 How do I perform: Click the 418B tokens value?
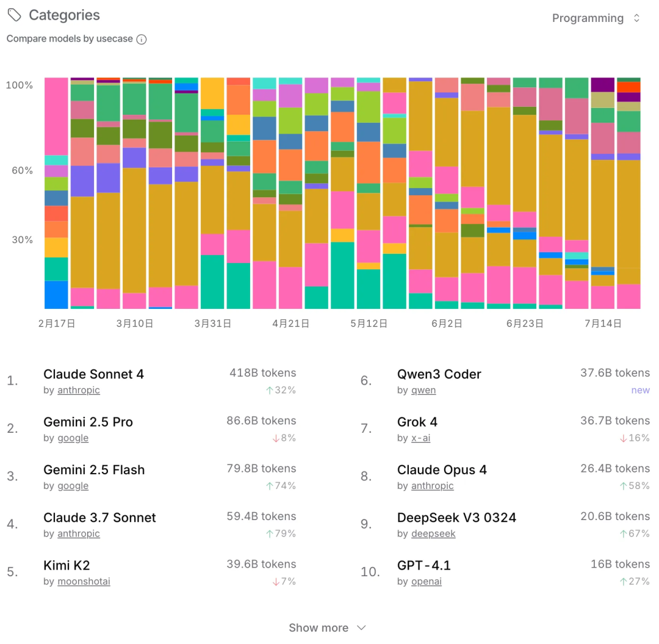[262, 373]
